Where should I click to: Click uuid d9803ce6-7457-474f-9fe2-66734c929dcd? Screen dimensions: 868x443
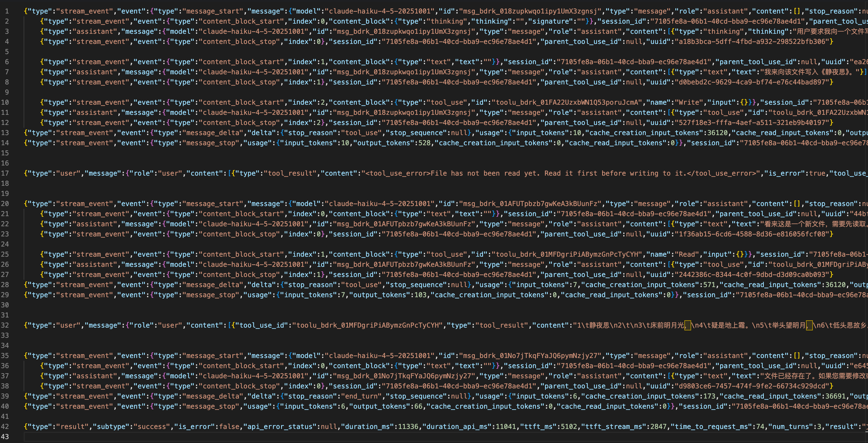pyautogui.click(x=752, y=386)
